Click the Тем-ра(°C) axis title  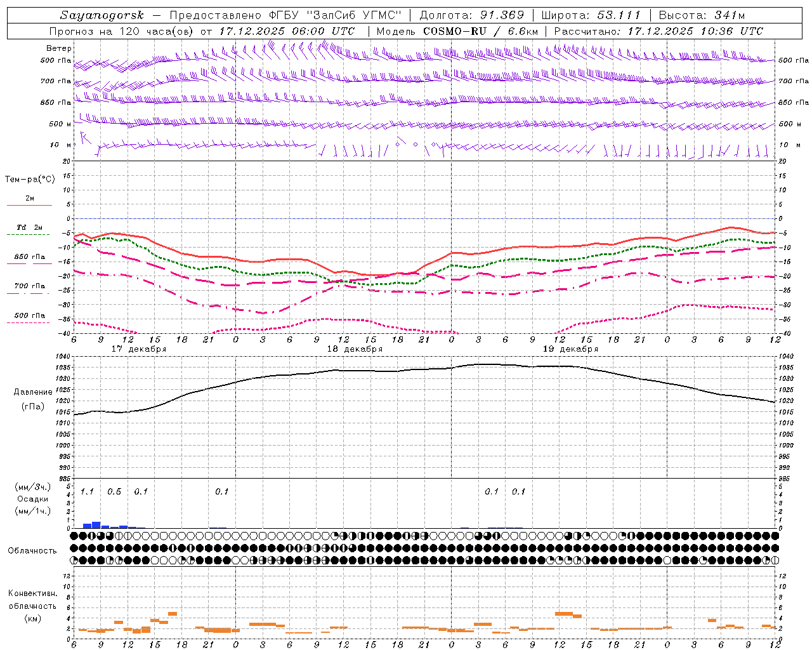pos(30,180)
